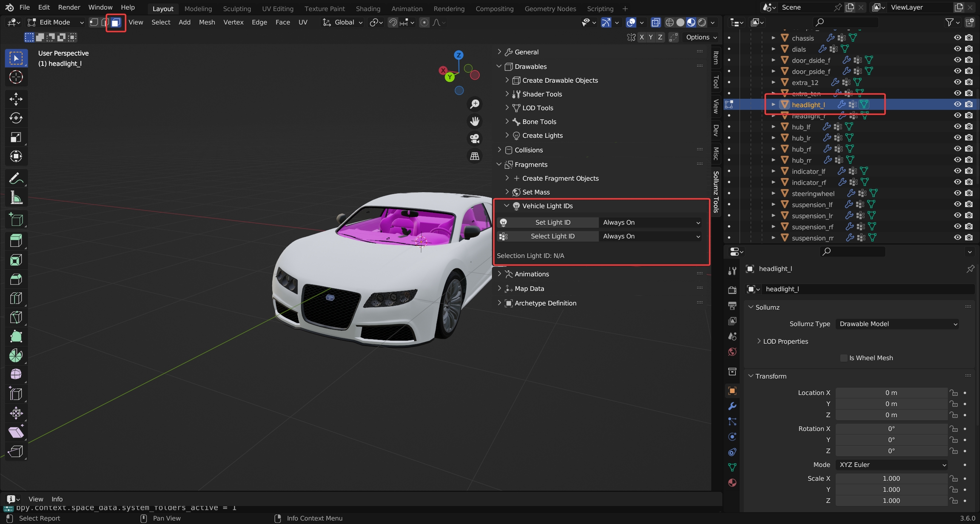Screen dimensions: 980x524
Task: Open Modifier properties wrench tab
Action: pyautogui.click(x=732, y=406)
